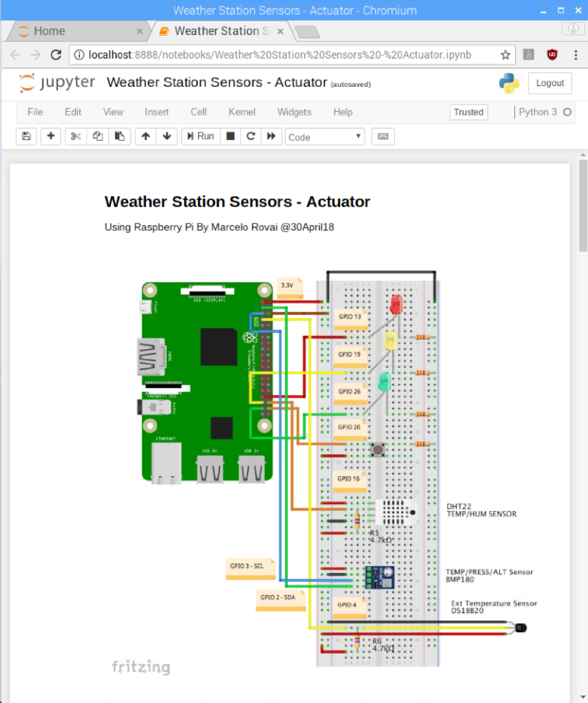
Task: Open the command palette keyboard icon
Action: (383, 136)
